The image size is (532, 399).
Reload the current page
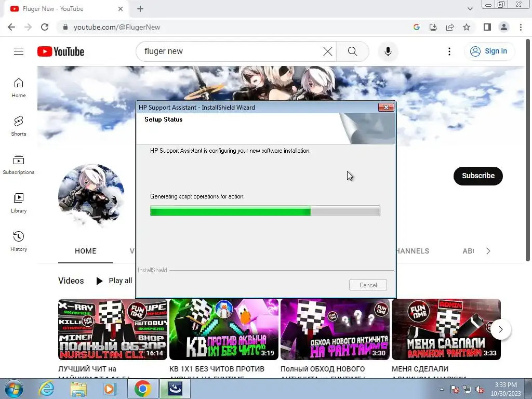(x=45, y=27)
